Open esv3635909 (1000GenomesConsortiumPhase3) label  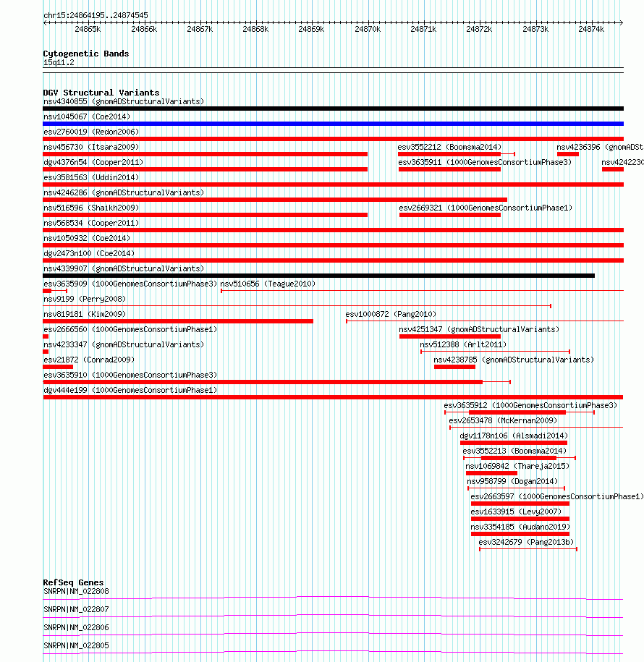tap(130, 284)
